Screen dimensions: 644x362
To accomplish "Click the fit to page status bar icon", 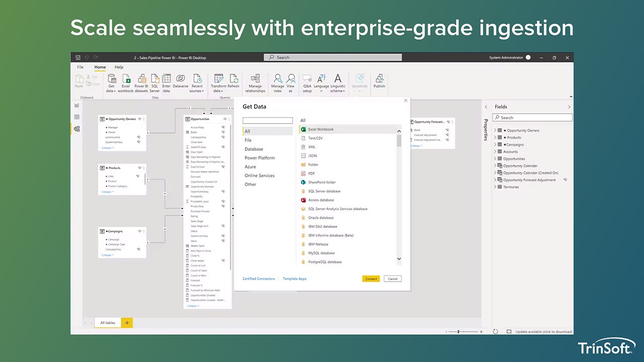I will pyautogui.click(x=509, y=332).
